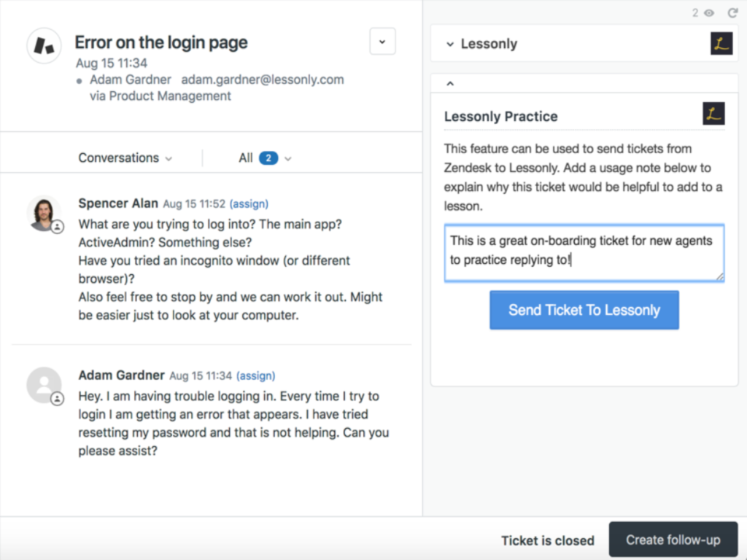Collapse the Lessonly sidebar section

point(451,44)
